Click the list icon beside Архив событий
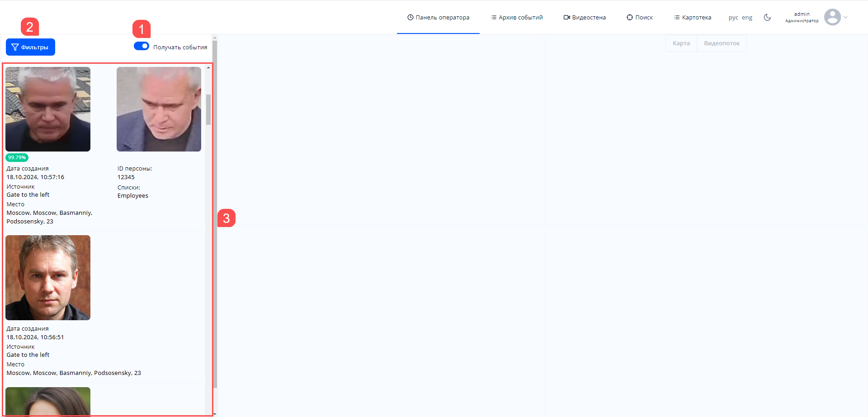Image resolution: width=868 pixels, height=417 pixels. click(x=494, y=18)
